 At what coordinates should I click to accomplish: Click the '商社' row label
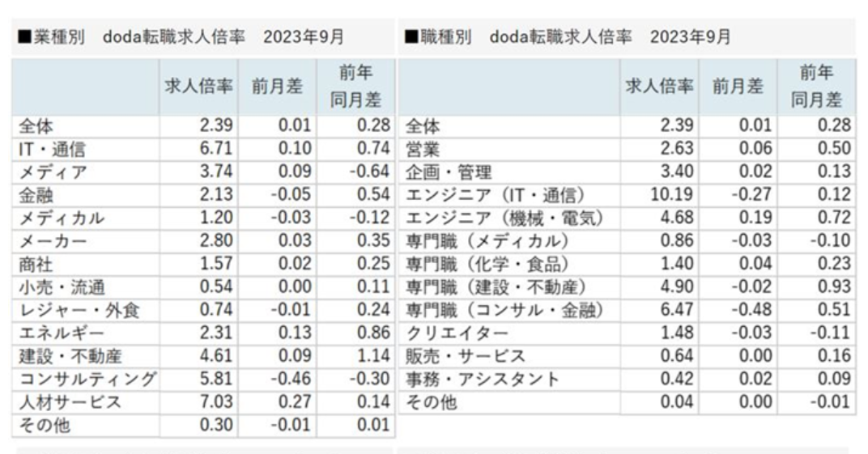click(x=36, y=265)
